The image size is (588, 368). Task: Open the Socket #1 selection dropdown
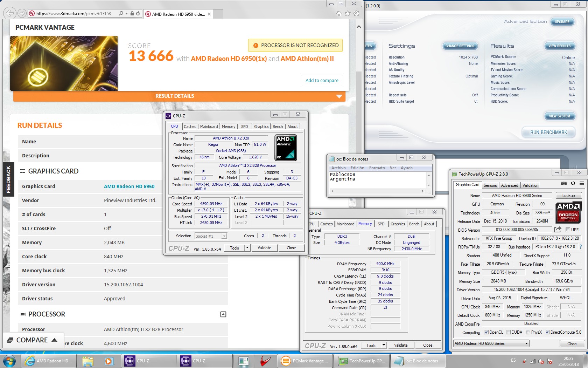point(211,236)
